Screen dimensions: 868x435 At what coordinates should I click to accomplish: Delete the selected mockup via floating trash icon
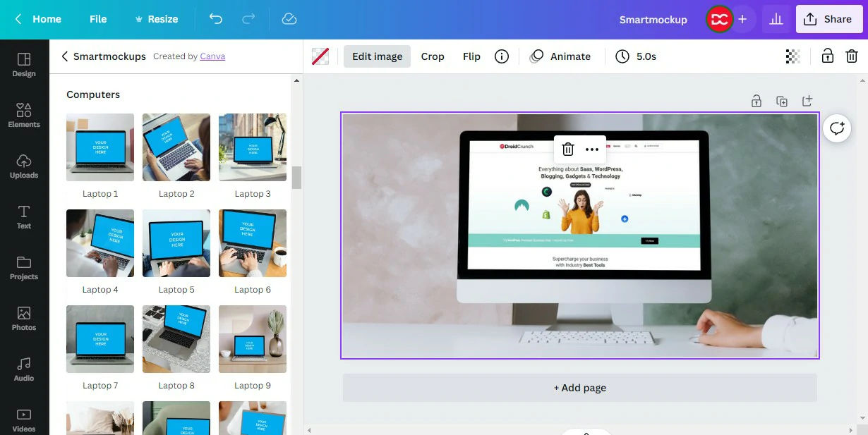(567, 149)
